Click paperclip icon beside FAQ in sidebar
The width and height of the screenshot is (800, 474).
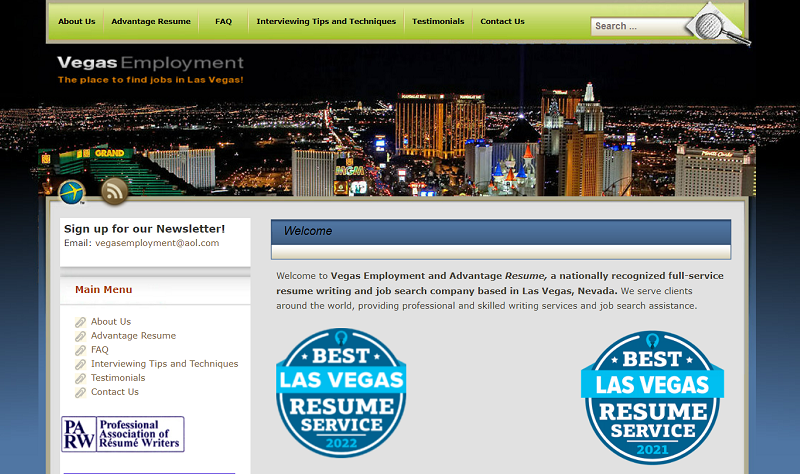pyautogui.click(x=81, y=350)
